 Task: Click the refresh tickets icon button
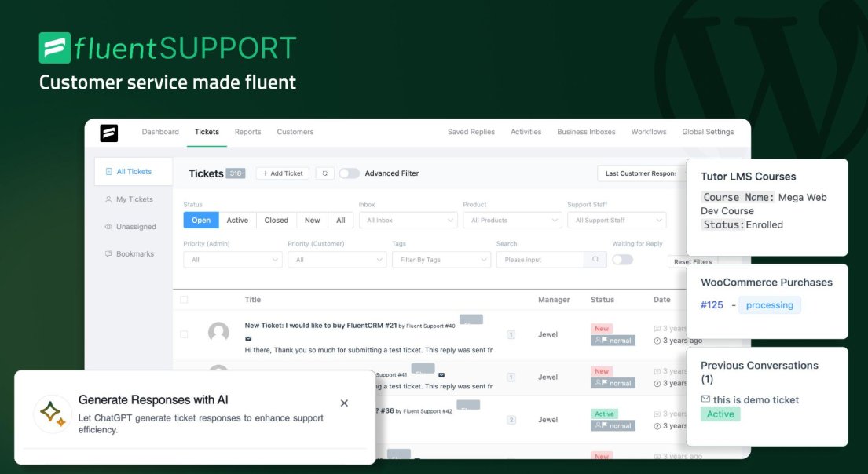coord(325,173)
